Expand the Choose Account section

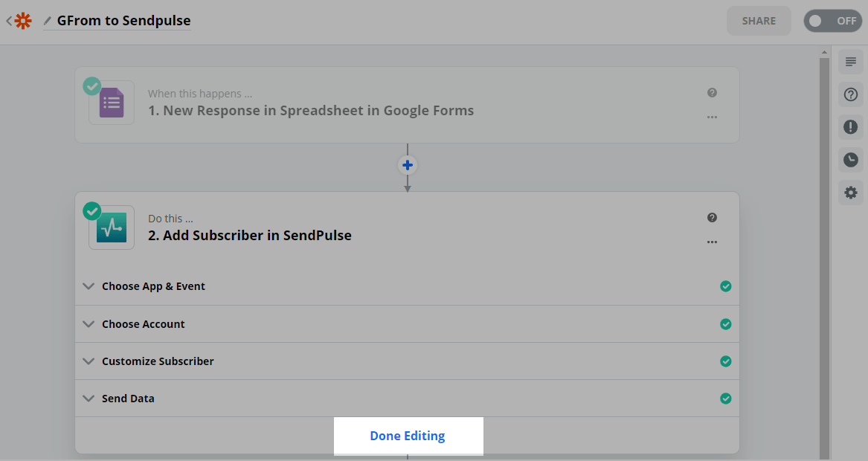(x=143, y=324)
